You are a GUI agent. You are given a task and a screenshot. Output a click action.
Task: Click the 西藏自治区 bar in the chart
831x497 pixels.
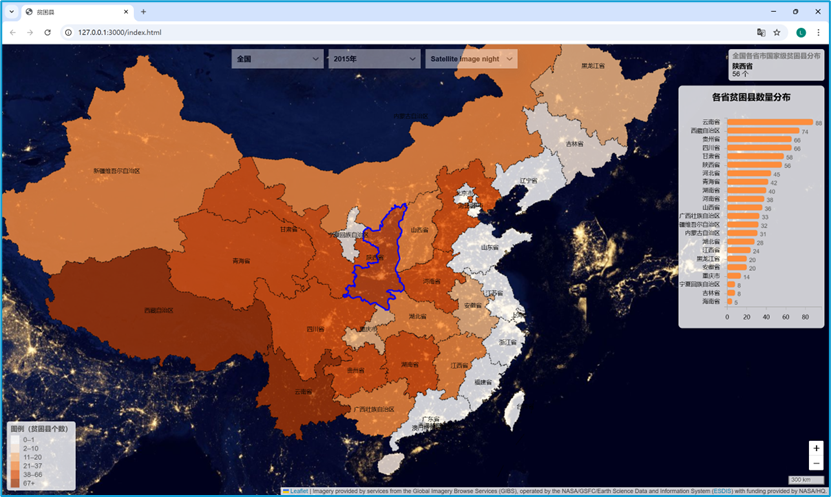763,130
